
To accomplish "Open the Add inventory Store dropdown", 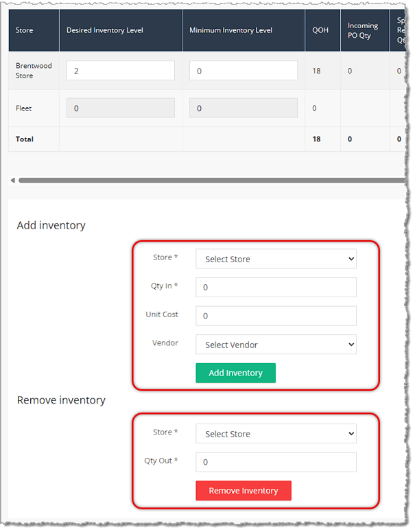I will 276,259.
